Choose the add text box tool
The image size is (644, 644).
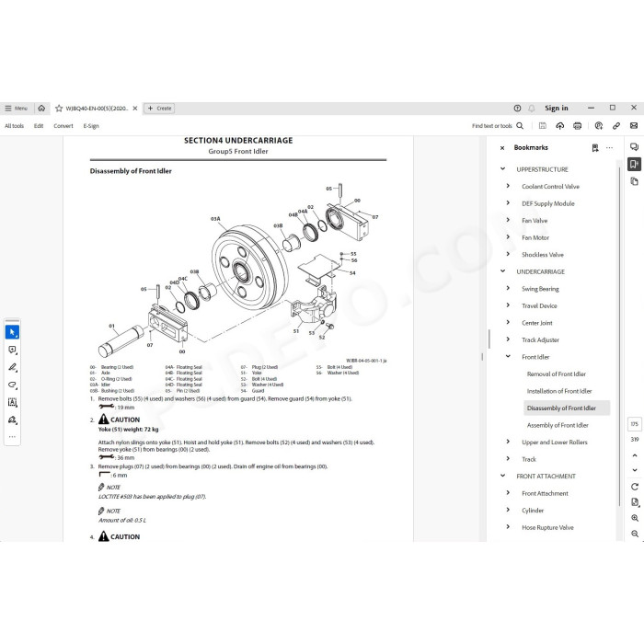(x=12, y=403)
